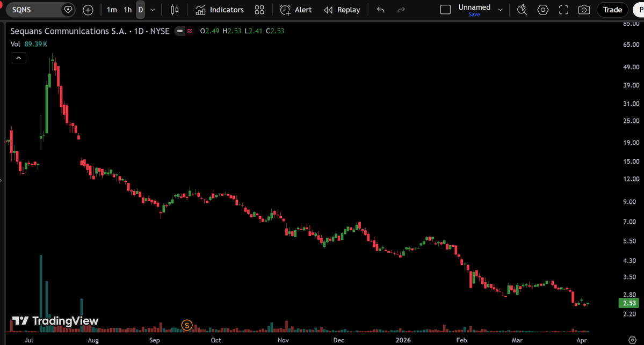Open chart settings hexagon icon

click(543, 10)
